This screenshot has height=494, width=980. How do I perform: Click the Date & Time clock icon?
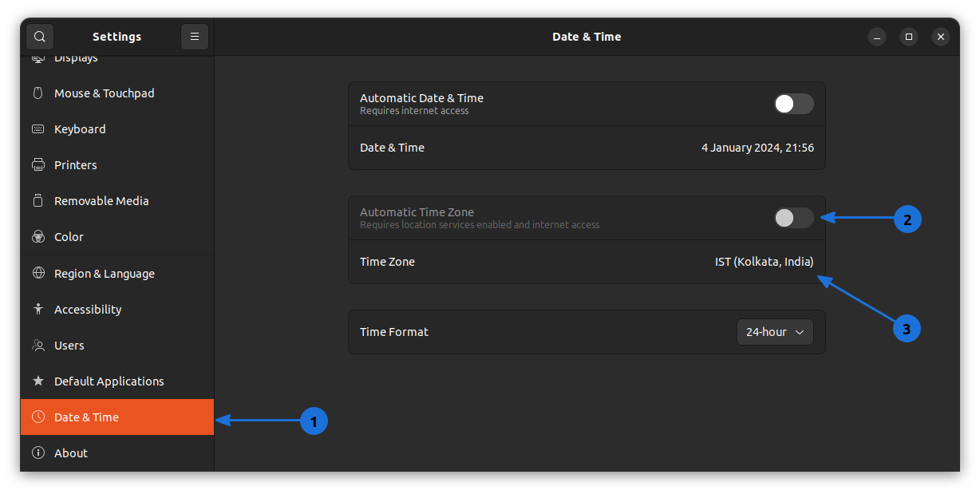(38, 417)
